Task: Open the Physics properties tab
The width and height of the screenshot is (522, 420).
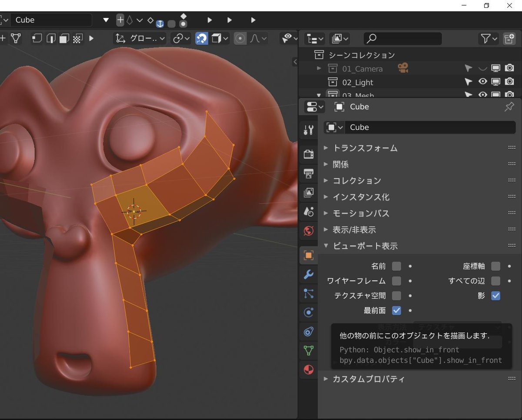Action: (308, 313)
